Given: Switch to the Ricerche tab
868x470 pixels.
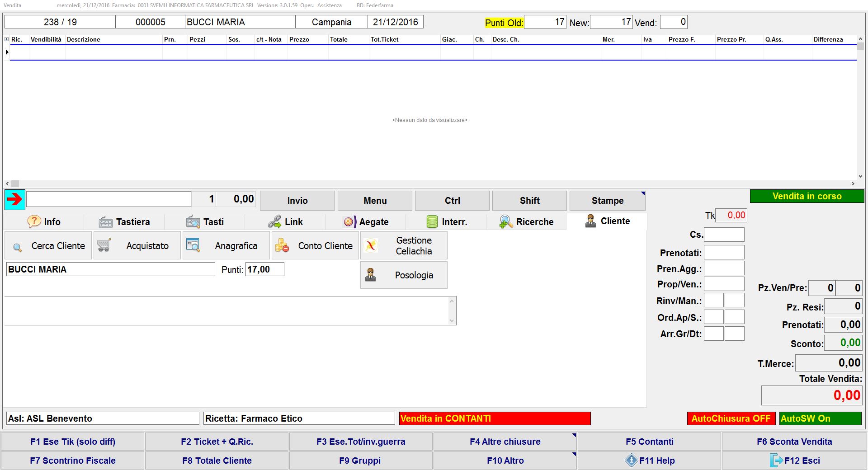Looking at the screenshot, I should click(526, 222).
